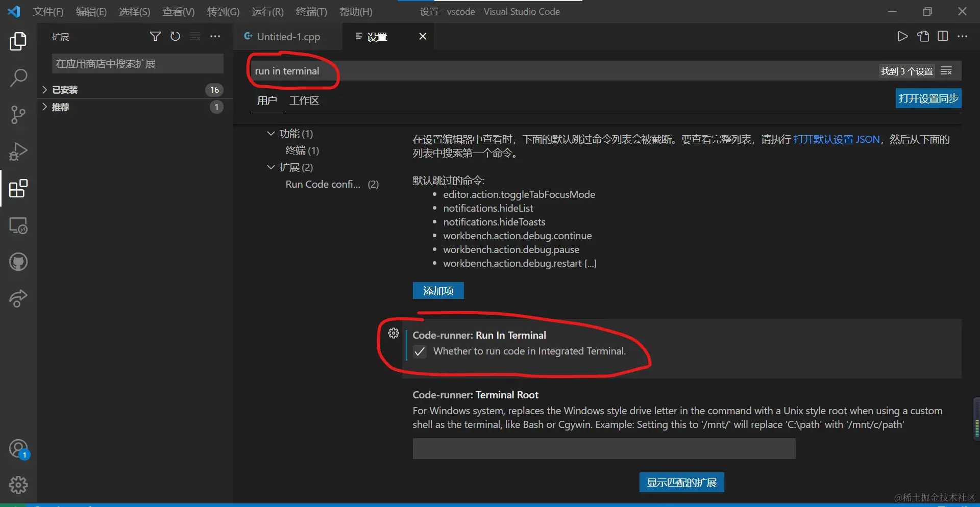Open Remote Explorer view
Screen dimensions: 980x507
18,225
